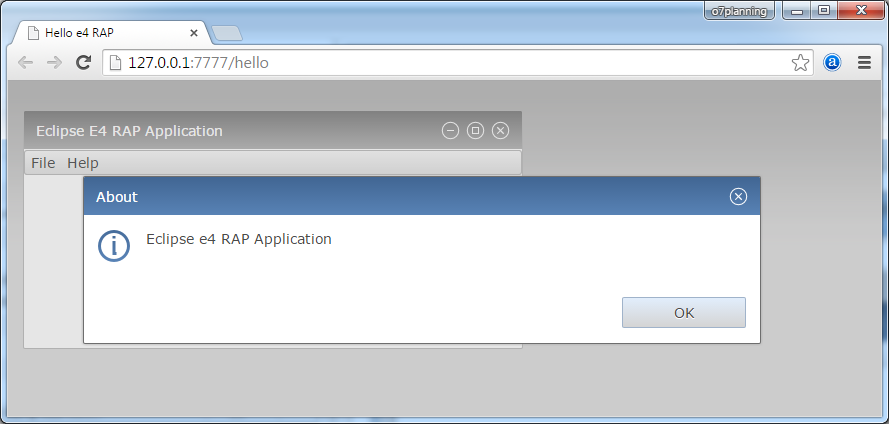
Task: Click the Eclipse E4 RAP Application title text
Action: point(129,131)
